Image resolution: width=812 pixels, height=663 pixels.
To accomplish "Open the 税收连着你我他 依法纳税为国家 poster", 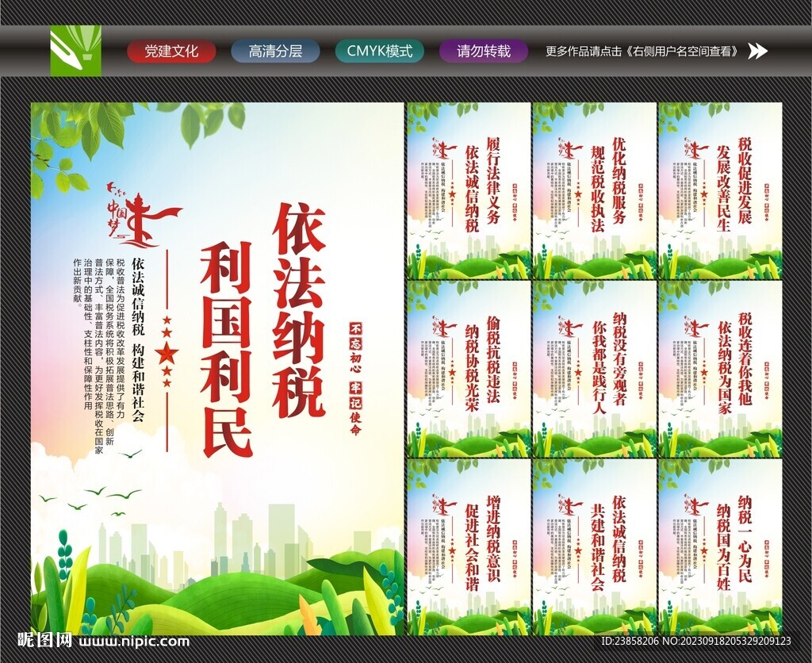I will tap(720, 370).
